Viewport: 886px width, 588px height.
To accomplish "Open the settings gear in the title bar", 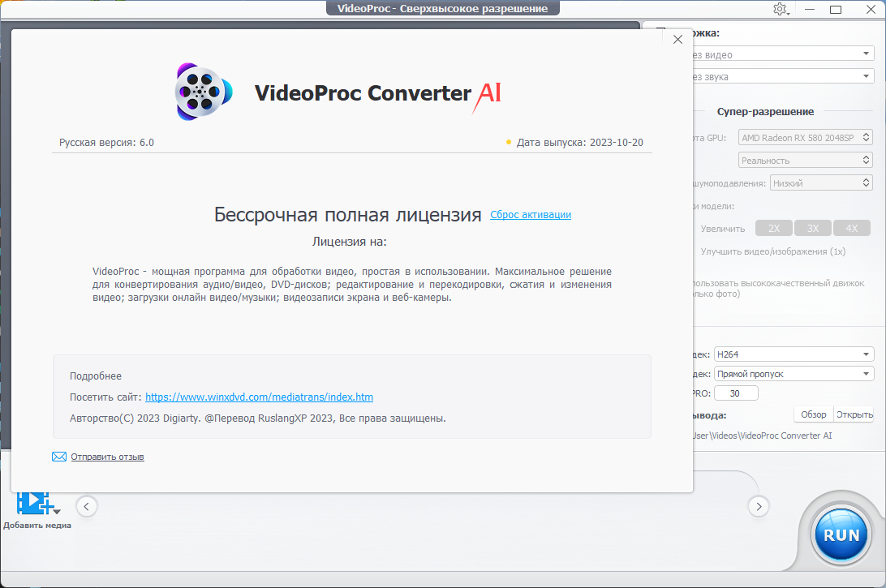I will pyautogui.click(x=780, y=9).
